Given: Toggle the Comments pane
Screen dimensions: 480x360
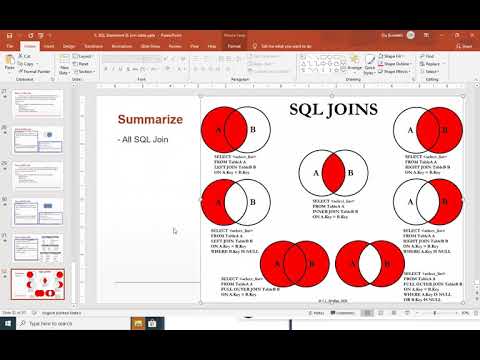Looking at the screenshot, I should click(342, 313).
